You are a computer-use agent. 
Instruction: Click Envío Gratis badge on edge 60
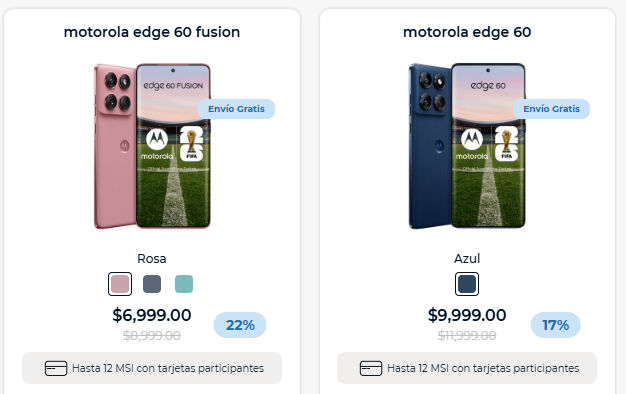pyautogui.click(x=551, y=109)
